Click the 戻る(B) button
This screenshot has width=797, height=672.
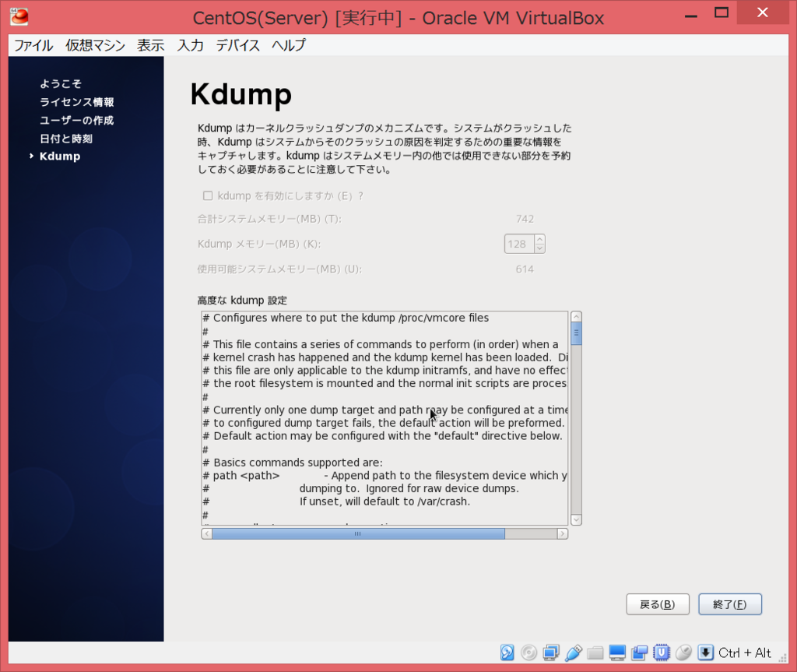click(657, 604)
